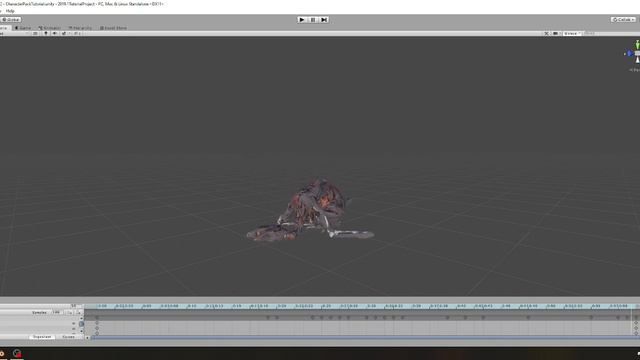Click the add keyframe button beside Samples

[70, 313]
